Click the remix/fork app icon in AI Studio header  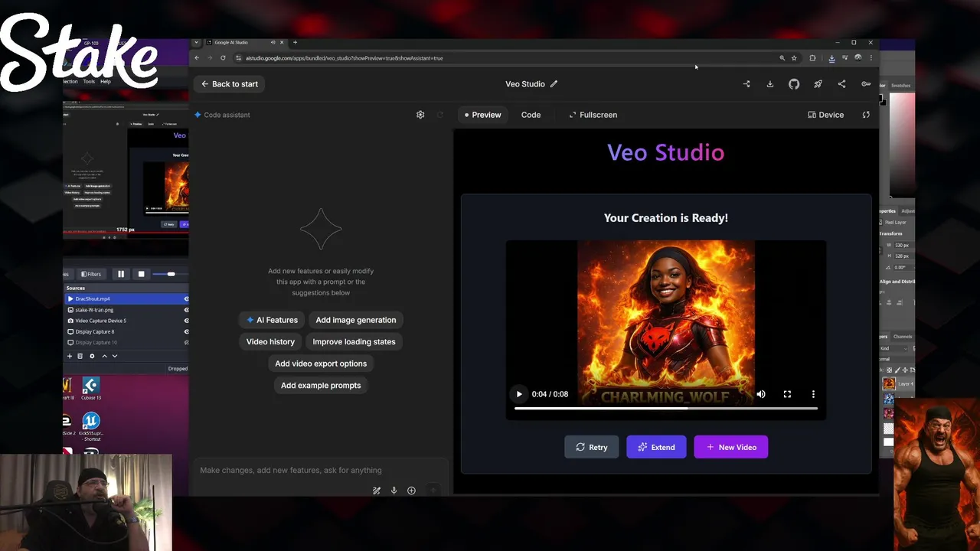click(746, 84)
